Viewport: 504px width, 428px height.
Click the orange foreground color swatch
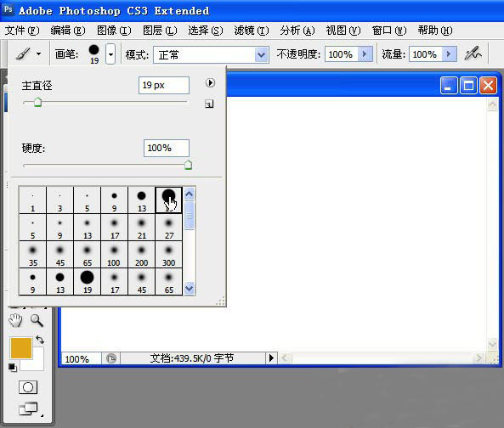21,347
